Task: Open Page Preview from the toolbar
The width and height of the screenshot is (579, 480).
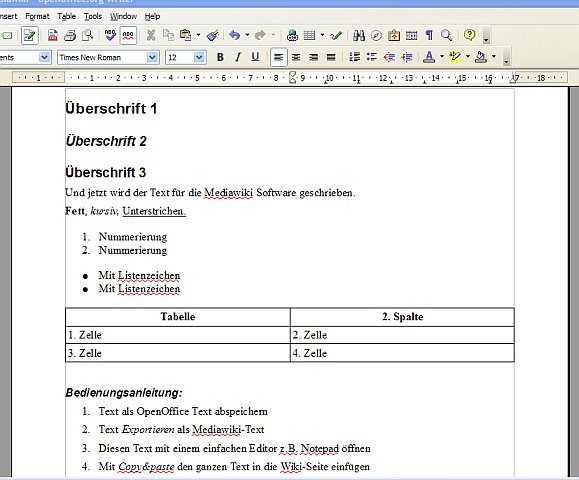Action: pos(88,35)
